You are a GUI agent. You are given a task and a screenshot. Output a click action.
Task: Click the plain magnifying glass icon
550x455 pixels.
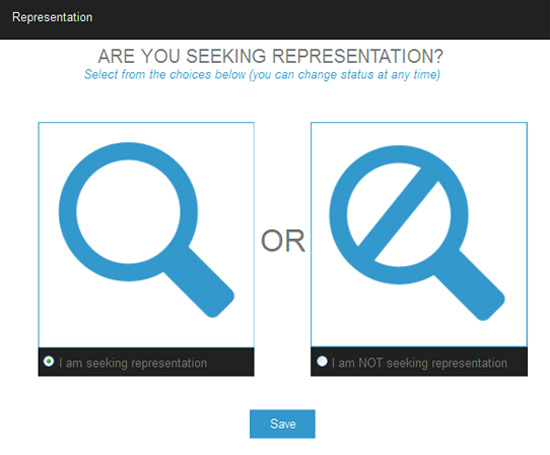pyautogui.click(x=146, y=230)
